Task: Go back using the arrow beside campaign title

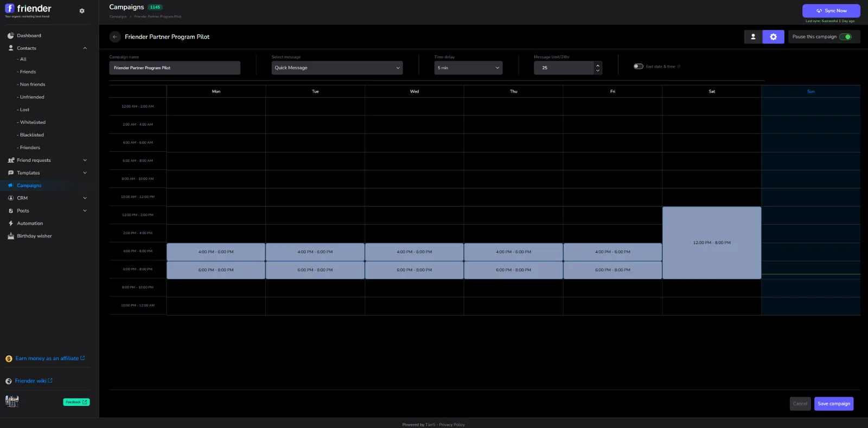Action: click(115, 37)
